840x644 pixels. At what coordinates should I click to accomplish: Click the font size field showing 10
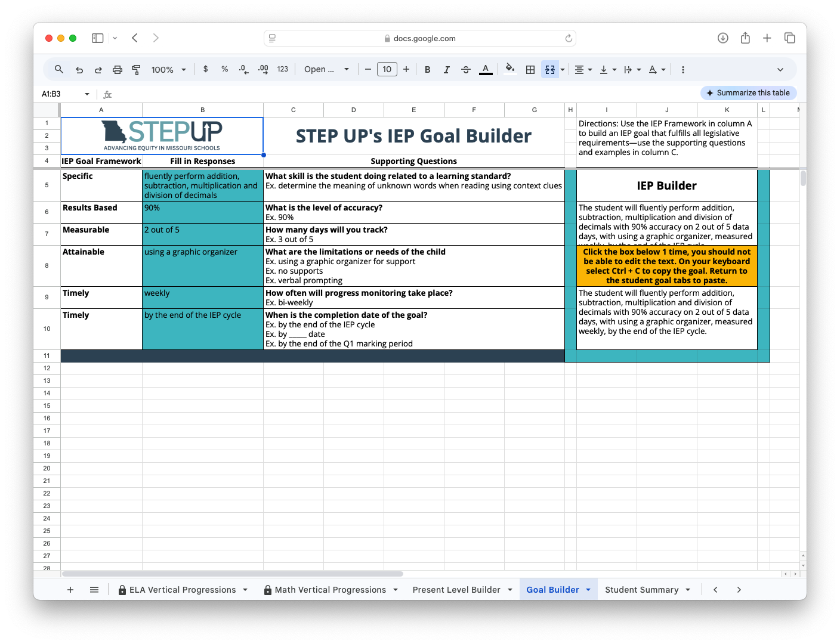[x=387, y=69]
